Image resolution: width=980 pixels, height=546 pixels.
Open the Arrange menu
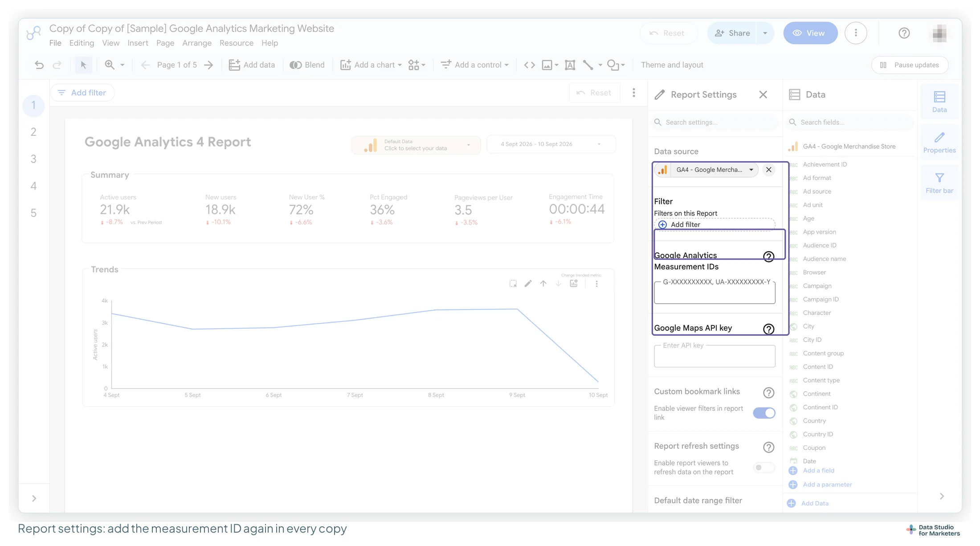[197, 43]
